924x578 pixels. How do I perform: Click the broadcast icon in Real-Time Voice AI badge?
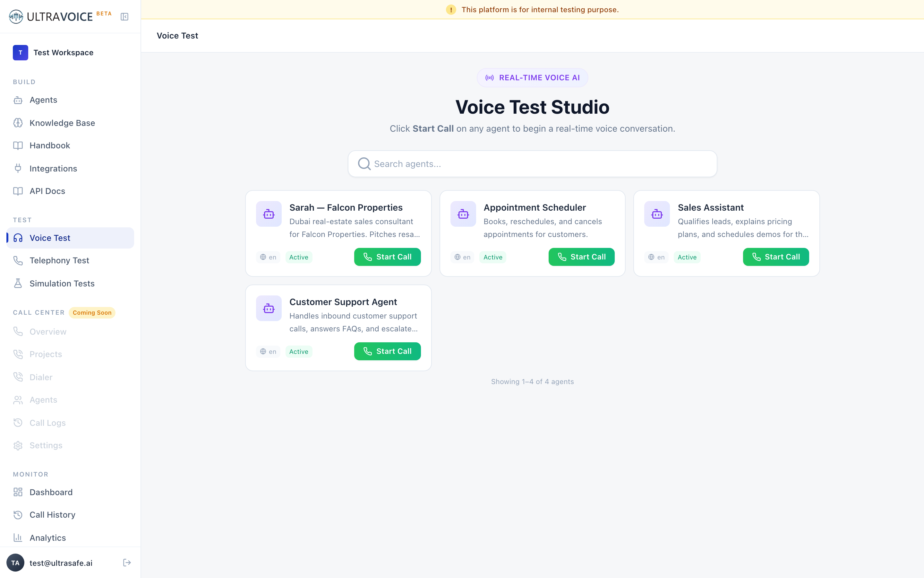[x=490, y=78]
